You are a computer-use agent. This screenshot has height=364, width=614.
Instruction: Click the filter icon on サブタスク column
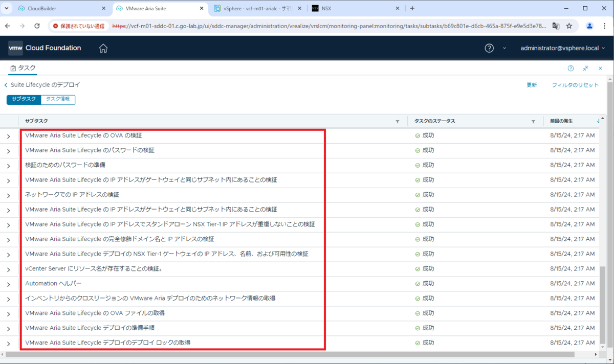[398, 121]
